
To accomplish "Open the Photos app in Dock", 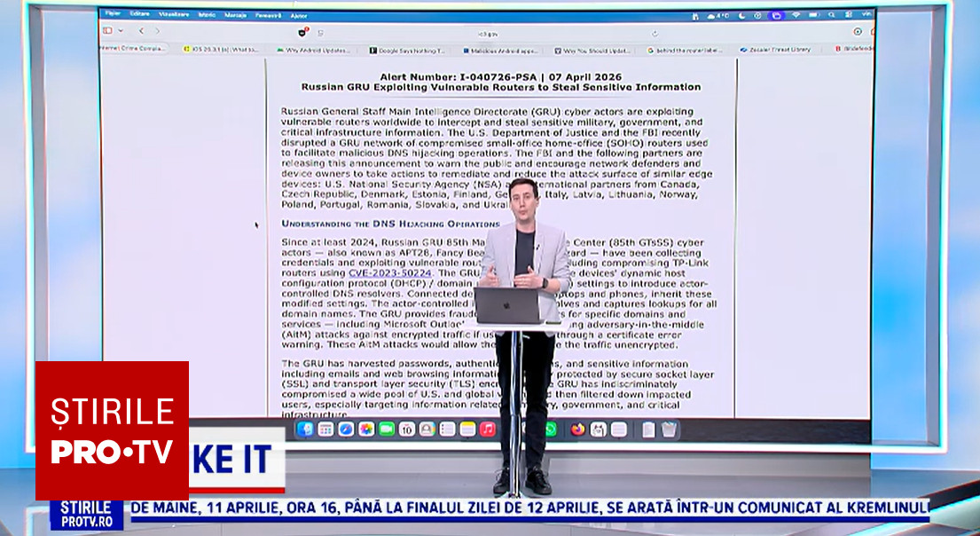I will pos(366,430).
